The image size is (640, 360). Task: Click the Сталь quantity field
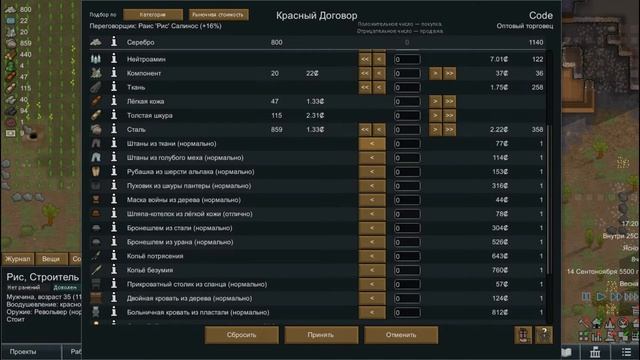coord(407,130)
